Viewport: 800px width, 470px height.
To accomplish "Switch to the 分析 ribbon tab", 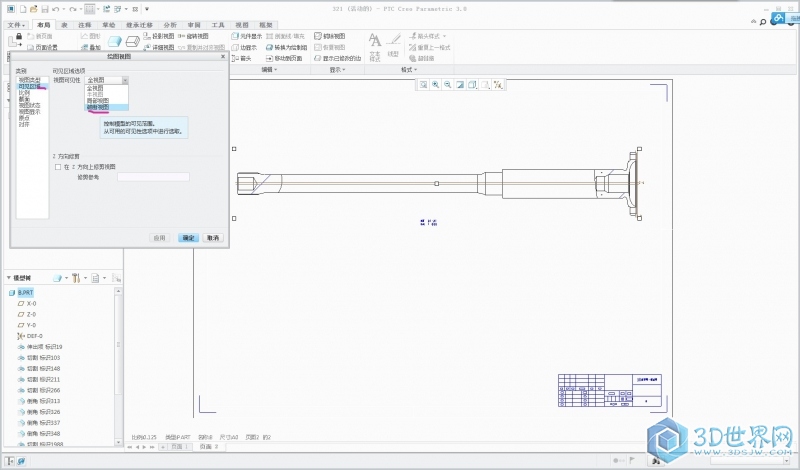I will 170,25.
